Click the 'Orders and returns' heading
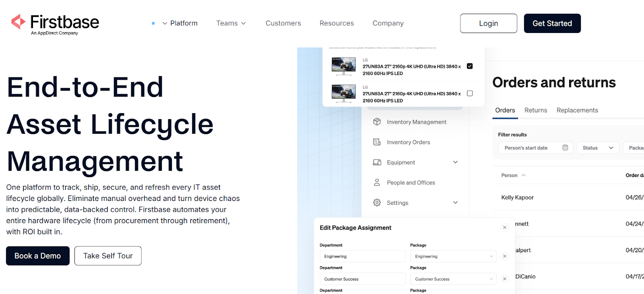 [554, 83]
